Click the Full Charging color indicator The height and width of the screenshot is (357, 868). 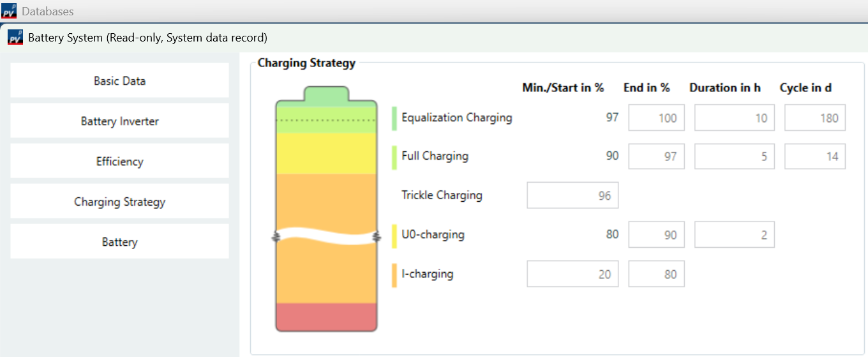(394, 157)
